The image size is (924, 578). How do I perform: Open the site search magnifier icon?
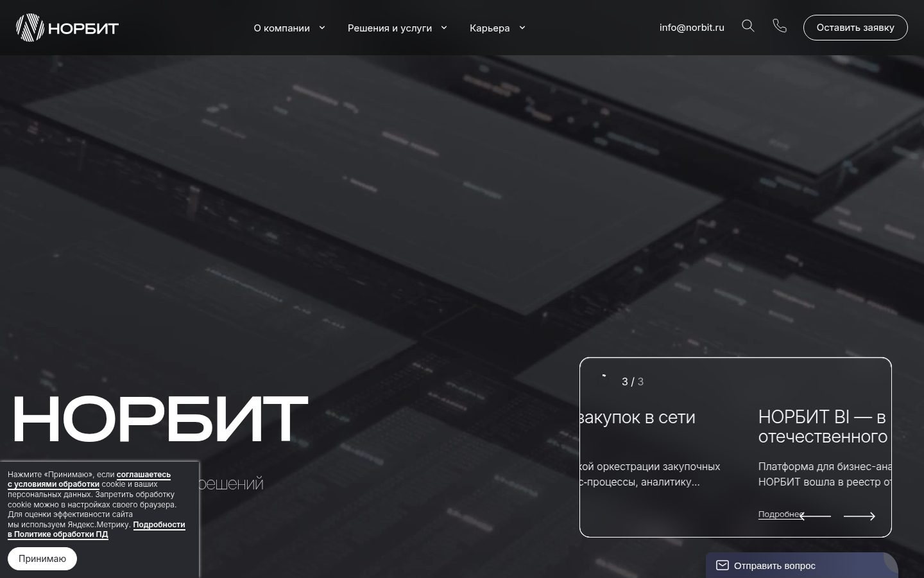coord(748,26)
